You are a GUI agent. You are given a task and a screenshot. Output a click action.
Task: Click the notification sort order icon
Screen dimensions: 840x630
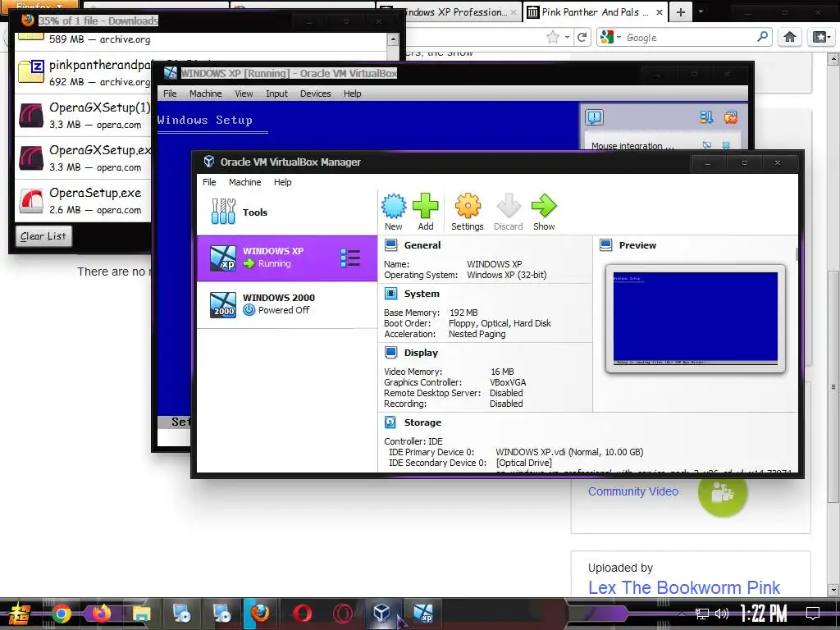[x=706, y=117]
